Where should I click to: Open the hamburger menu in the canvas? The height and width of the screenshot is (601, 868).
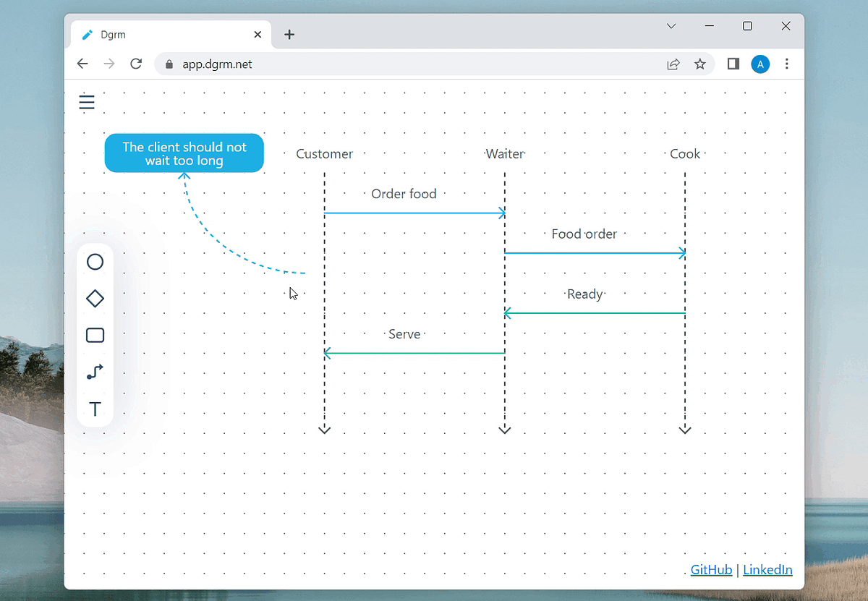click(87, 102)
